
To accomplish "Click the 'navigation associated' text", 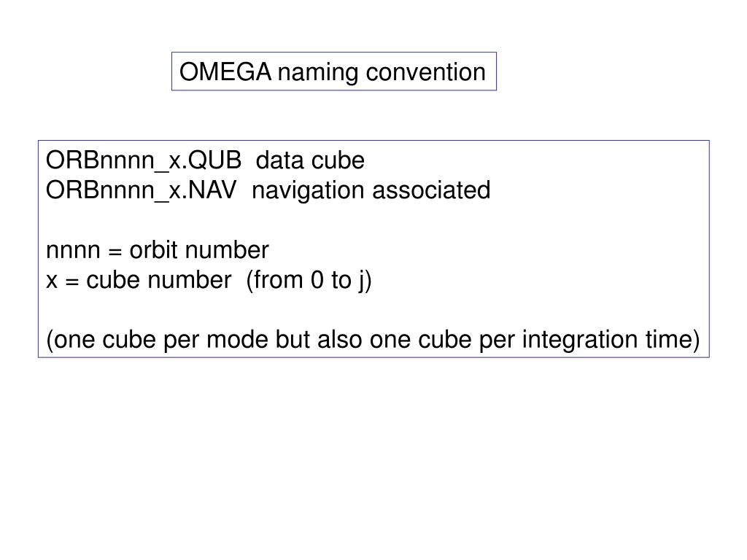I will pyautogui.click(x=371, y=192).
